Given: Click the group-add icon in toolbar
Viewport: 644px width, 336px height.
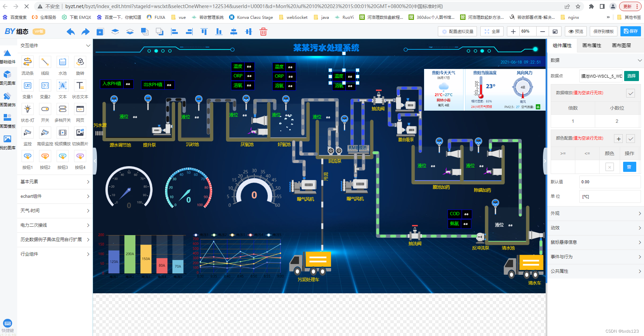Looking at the screenshot, I should pyautogui.click(x=100, y=32).
